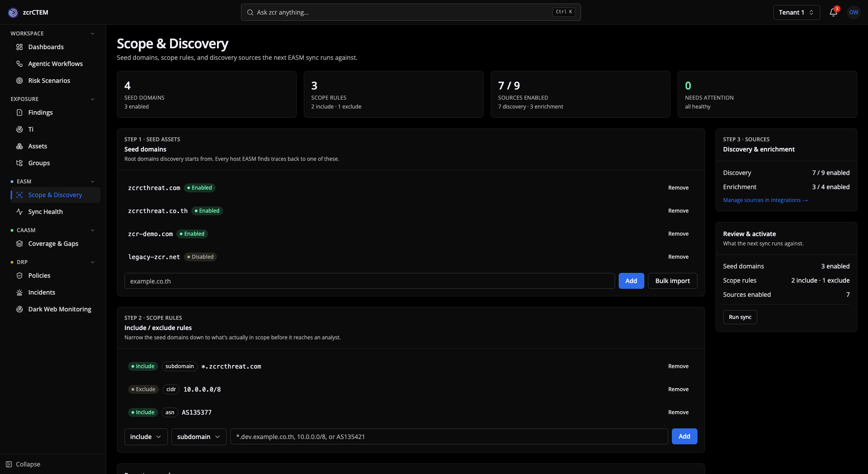
Task: Focus the scope rule value field
Action: [x=449, y=437]
